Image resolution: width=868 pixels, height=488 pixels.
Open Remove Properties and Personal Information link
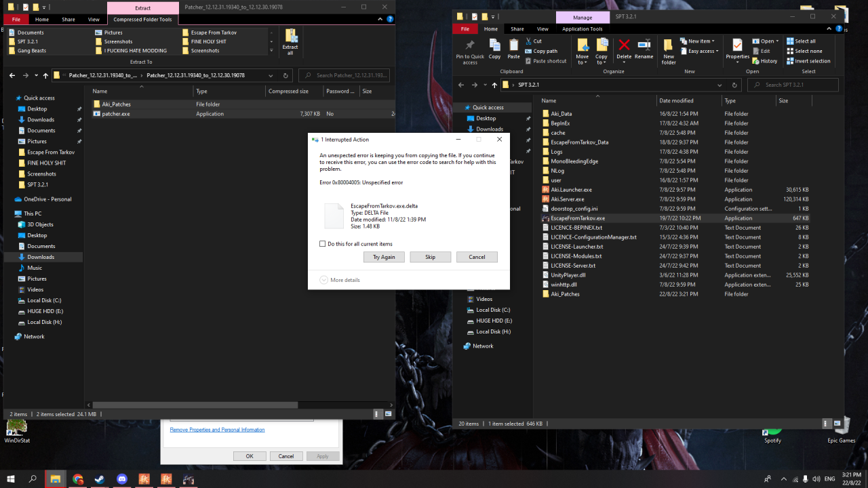(217, 430)
